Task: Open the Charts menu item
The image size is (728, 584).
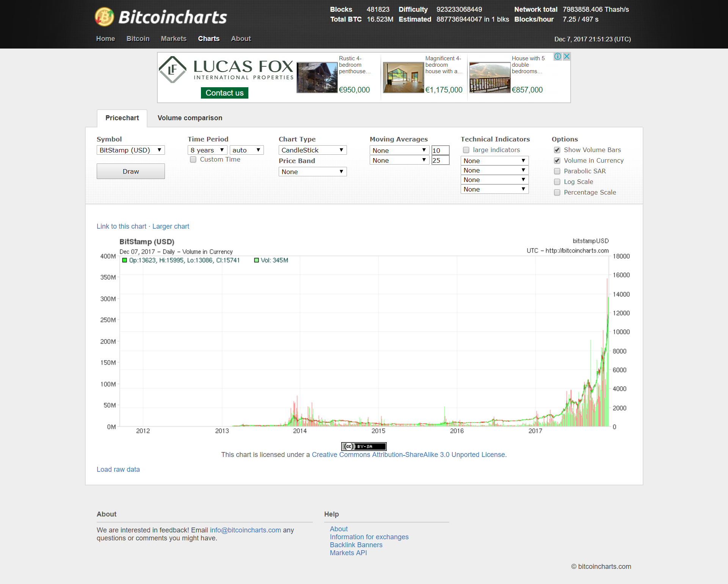Action: [x=209, y=39]
